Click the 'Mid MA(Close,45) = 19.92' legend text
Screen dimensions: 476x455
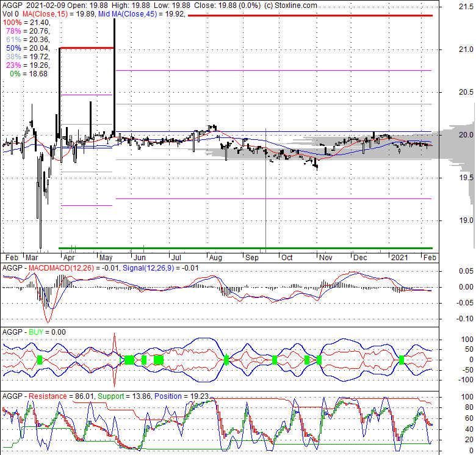point(142,14)
